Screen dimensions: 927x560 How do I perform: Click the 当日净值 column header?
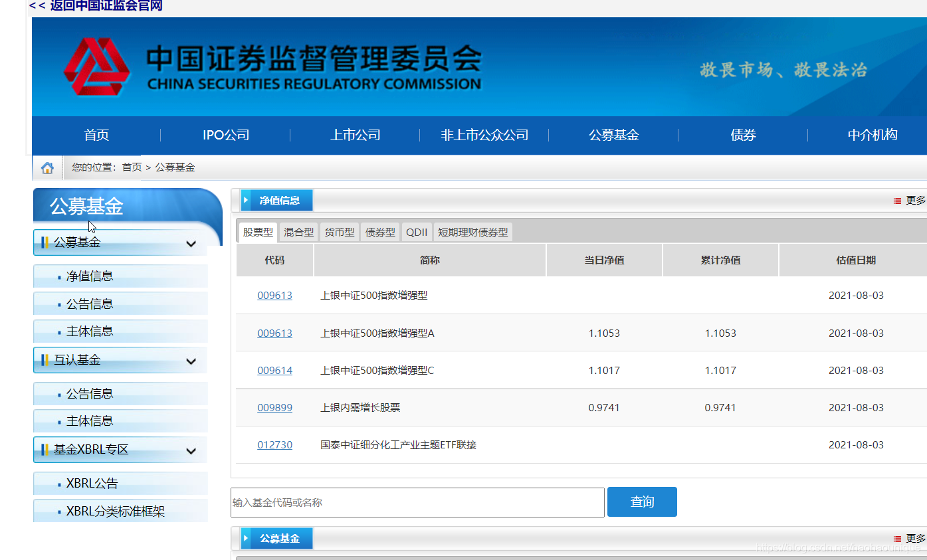click(604, 260)
